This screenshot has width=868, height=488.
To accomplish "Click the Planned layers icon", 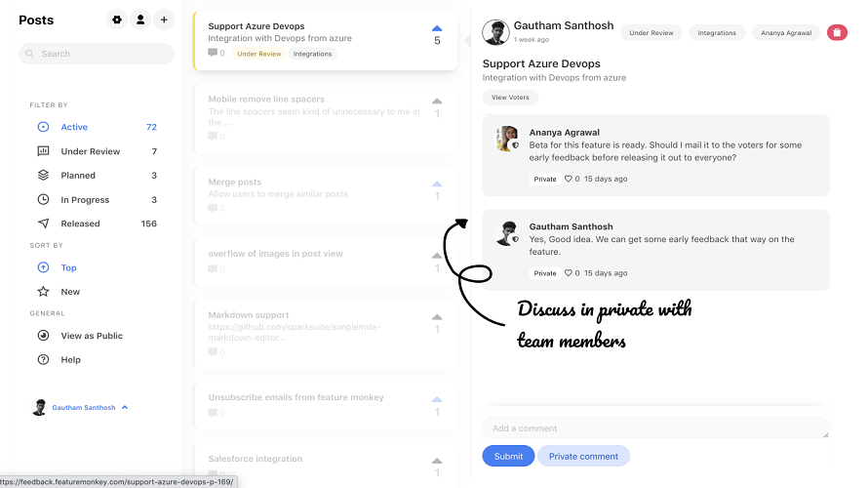I will click(x=43, y=175).
